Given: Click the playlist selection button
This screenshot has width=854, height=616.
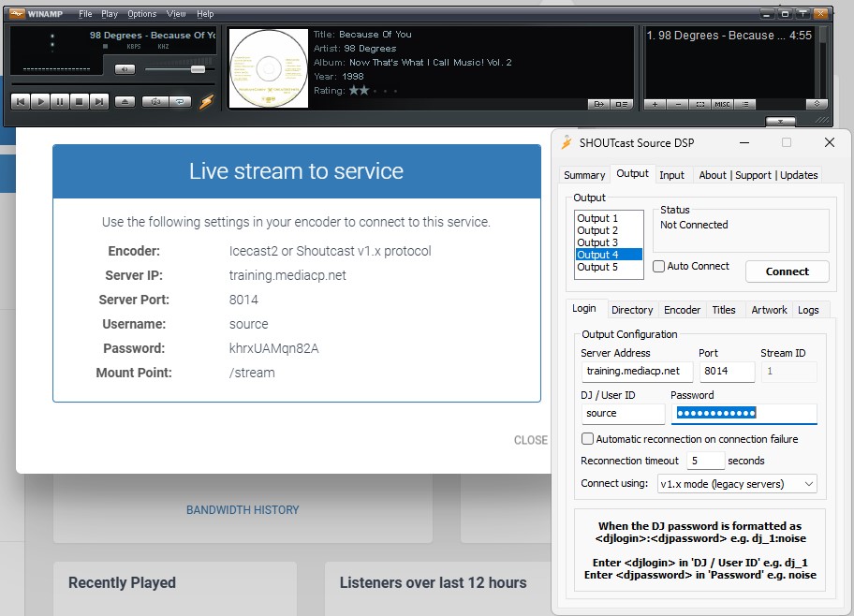Looking at the screenshot, I should [699, 104].
